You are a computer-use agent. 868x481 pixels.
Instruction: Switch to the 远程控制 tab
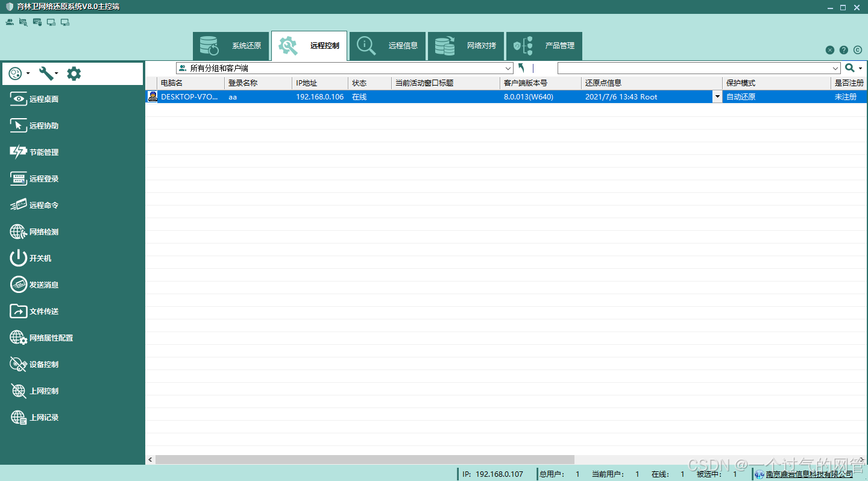coord(309,46)
